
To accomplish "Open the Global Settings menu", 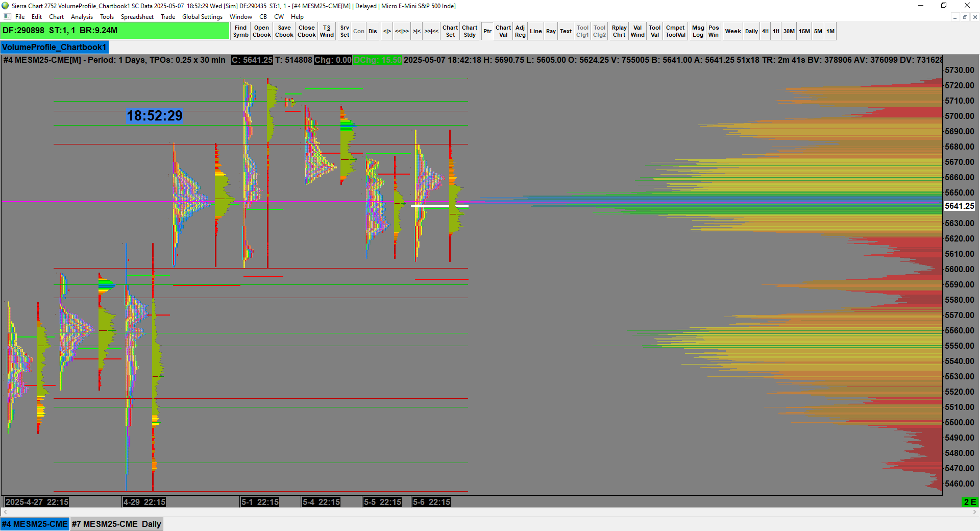I will tap(202, 17).
